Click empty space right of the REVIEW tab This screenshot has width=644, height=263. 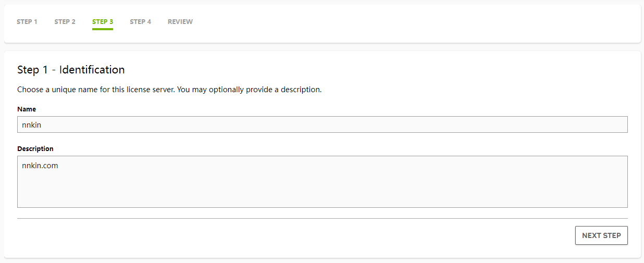pos(406,22)
